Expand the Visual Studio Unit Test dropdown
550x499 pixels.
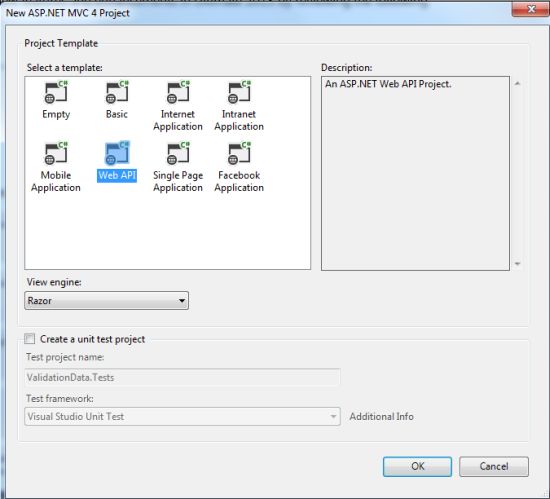click(x=182, y=417)
